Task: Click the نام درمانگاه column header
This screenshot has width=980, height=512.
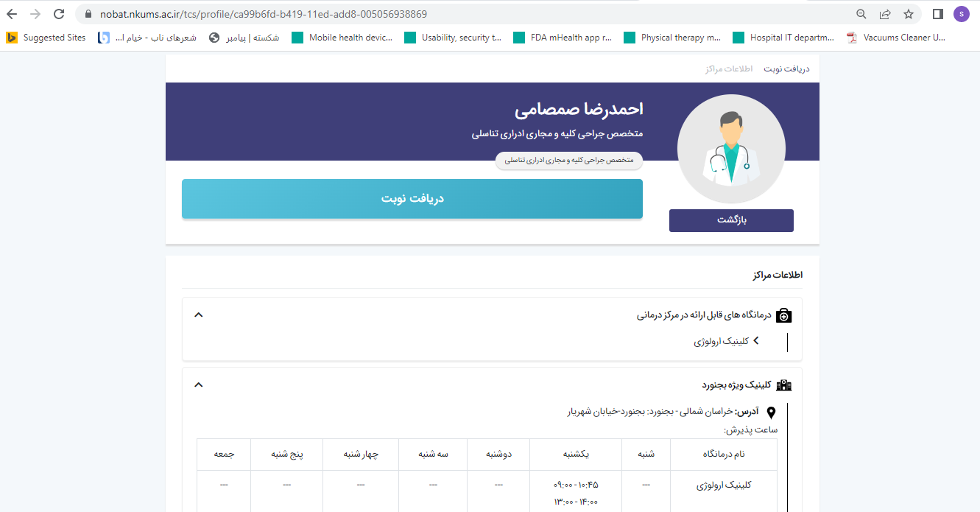Action: tap(724, 455)
